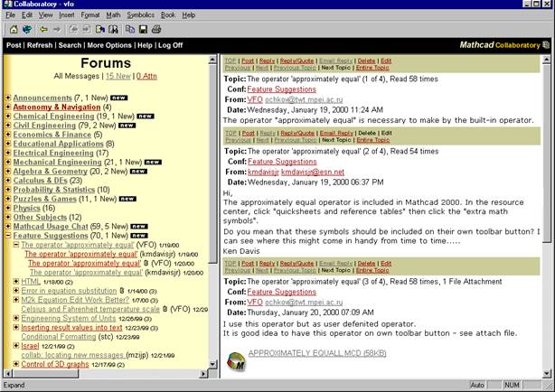
Task: Click Entire Topic in first message header
Action: (372, 68)
